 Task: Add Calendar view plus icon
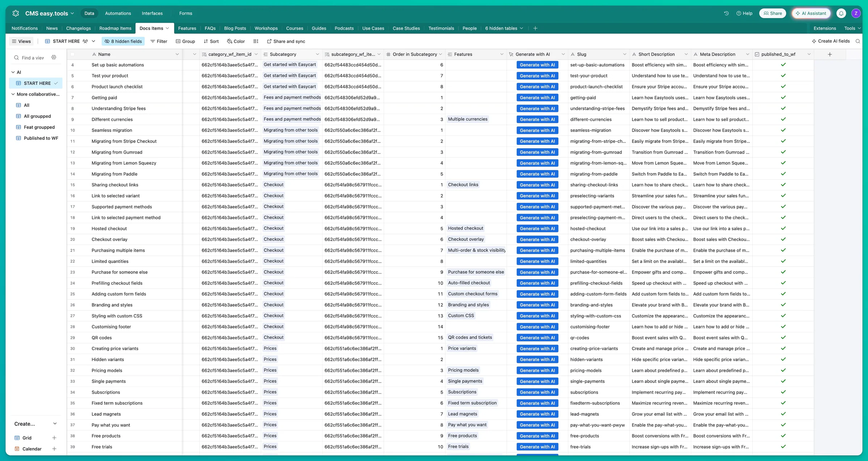pos(54,449)
